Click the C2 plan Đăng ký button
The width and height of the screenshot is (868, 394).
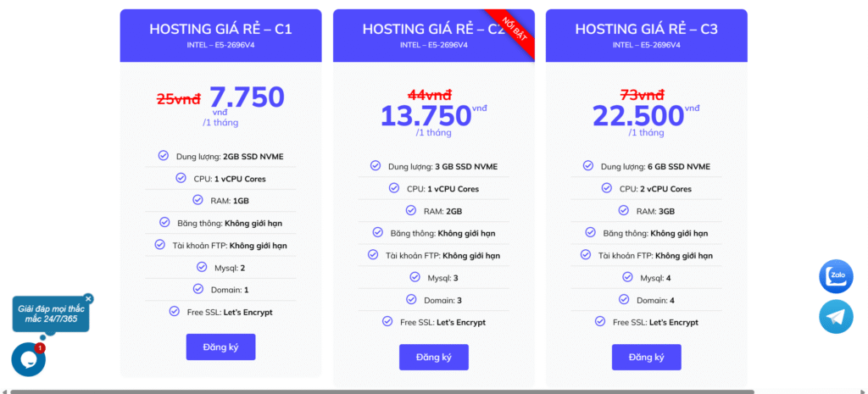coord(433,357)
